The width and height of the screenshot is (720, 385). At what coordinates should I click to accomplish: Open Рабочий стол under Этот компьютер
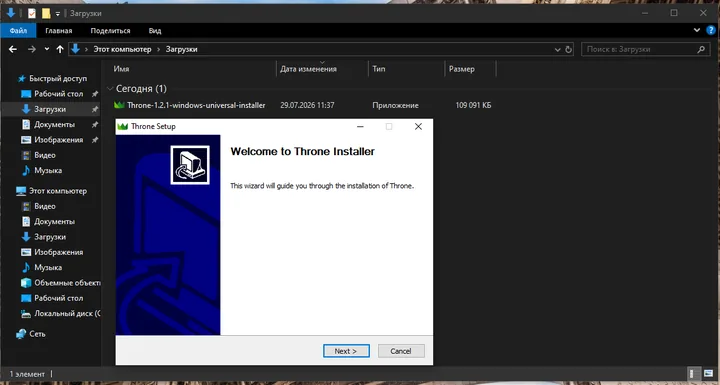pyautogui.click(x=59, y=298)
